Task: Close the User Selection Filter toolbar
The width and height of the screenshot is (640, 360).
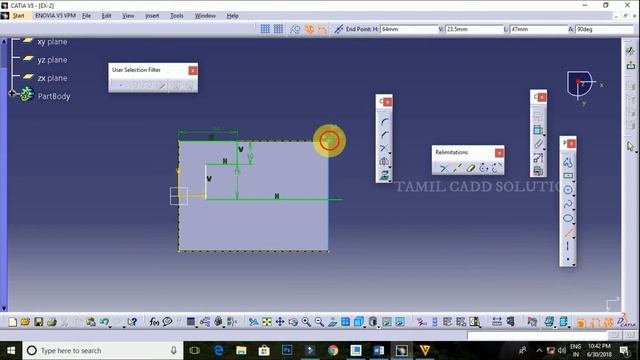Action: pos(193,70)
